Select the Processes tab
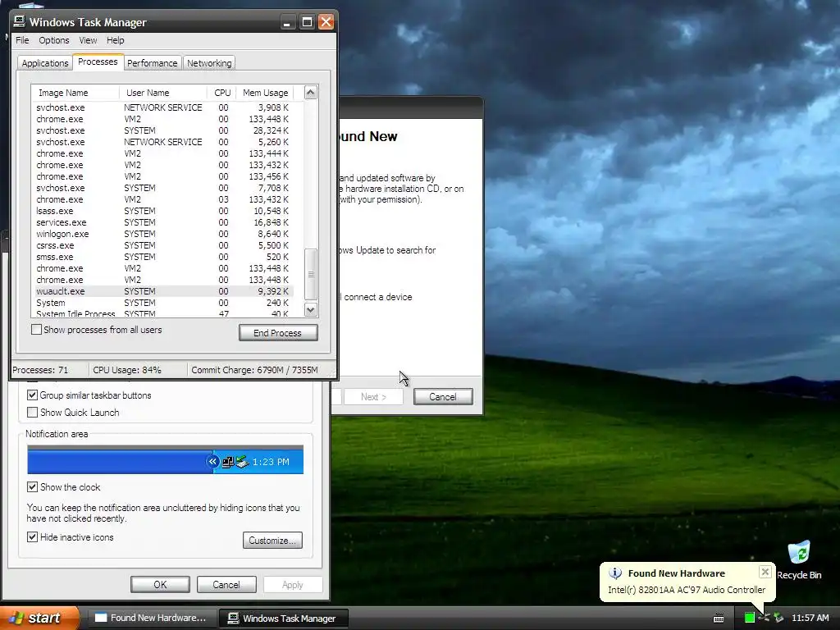 (98, 62)
